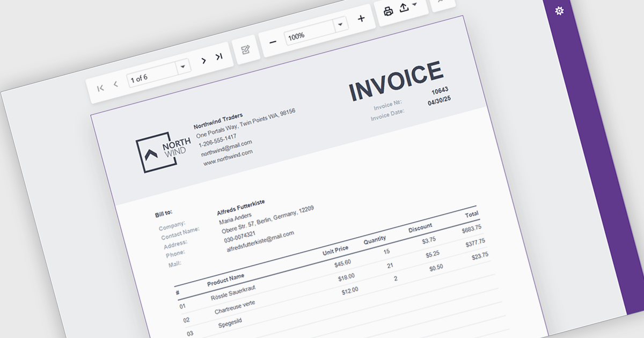
Task: Click the INVOICE title heading
Action: pyautogui.click(x=396, y=82)
